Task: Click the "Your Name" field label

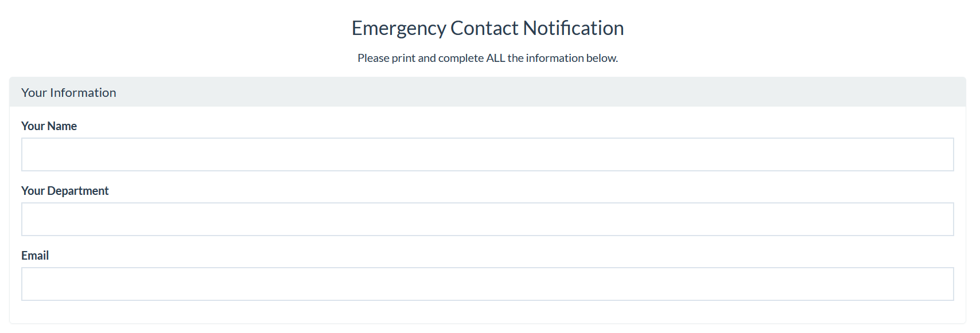Action: [49, 126]
